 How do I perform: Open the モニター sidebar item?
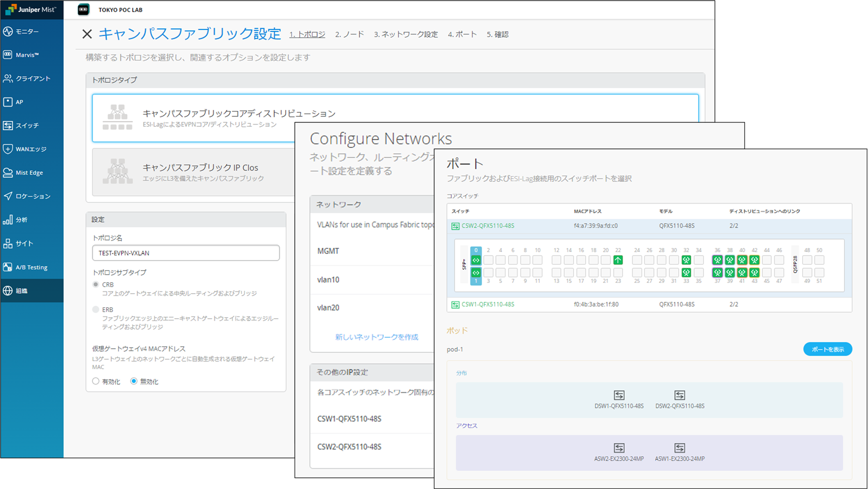click(27, 32)
